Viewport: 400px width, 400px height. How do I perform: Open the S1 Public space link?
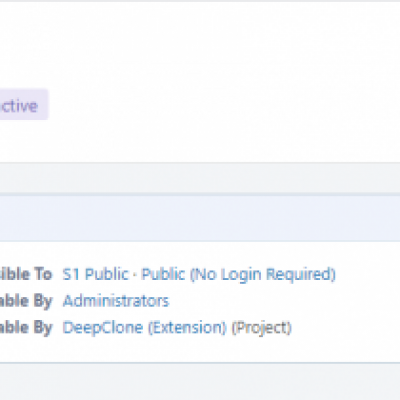(x=95, y=274)
